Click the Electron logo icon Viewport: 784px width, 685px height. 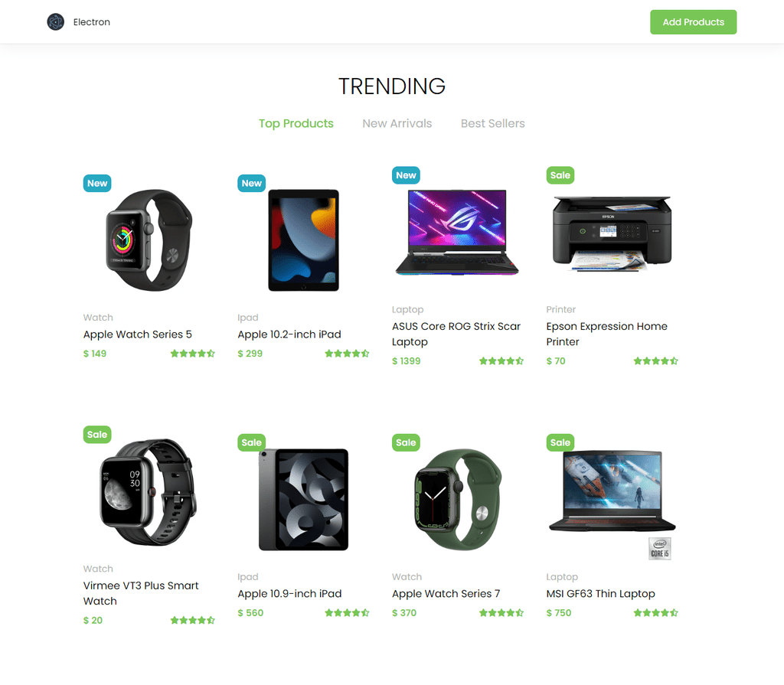pos(55,22)
